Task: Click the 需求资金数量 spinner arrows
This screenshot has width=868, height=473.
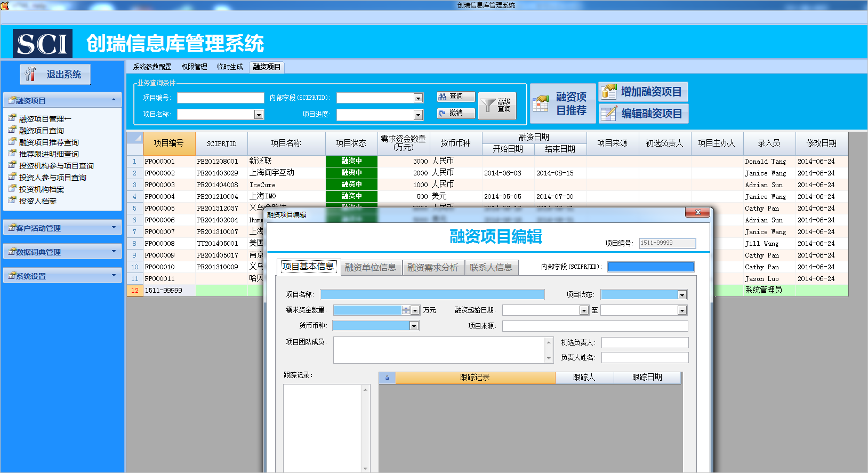Action: click(406, 310)
